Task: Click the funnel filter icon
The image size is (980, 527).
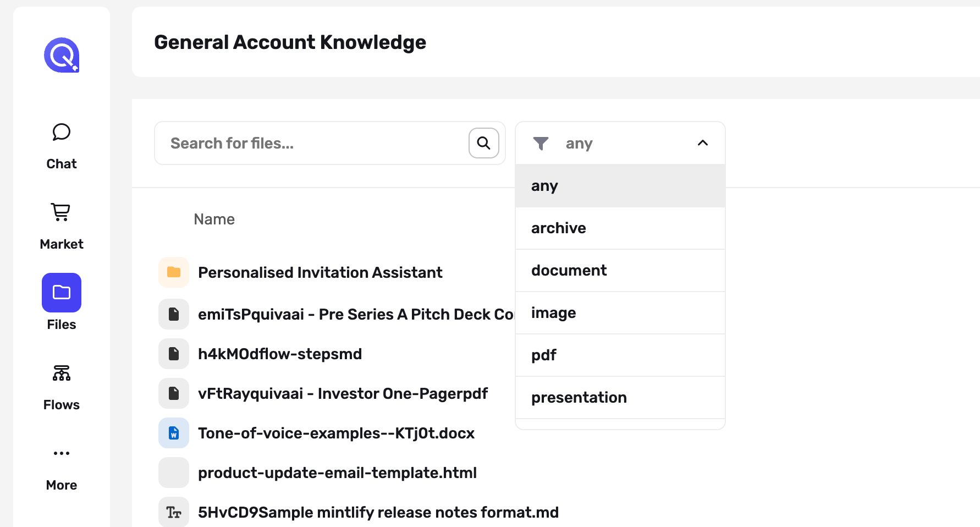Action: coord(541,144)
